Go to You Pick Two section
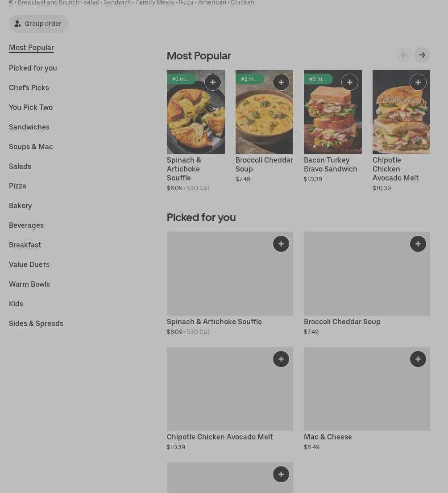Screen dimensions: 448x493 (31, 107)
